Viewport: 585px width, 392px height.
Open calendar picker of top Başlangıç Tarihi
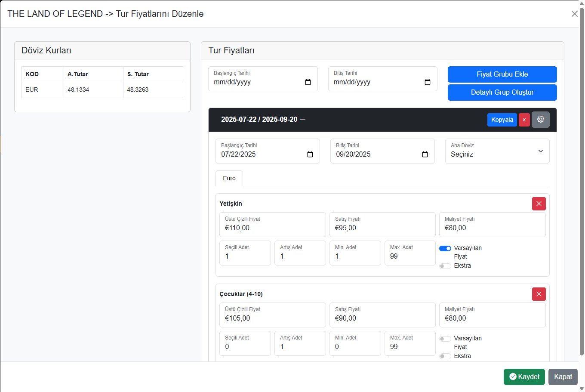[x=308, y=82]
